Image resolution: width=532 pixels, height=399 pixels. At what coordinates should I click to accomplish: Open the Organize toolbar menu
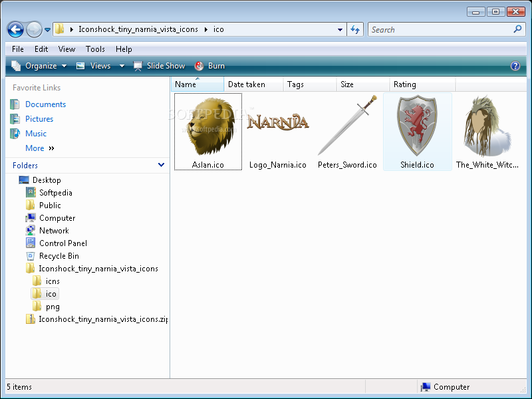[39, 66]
